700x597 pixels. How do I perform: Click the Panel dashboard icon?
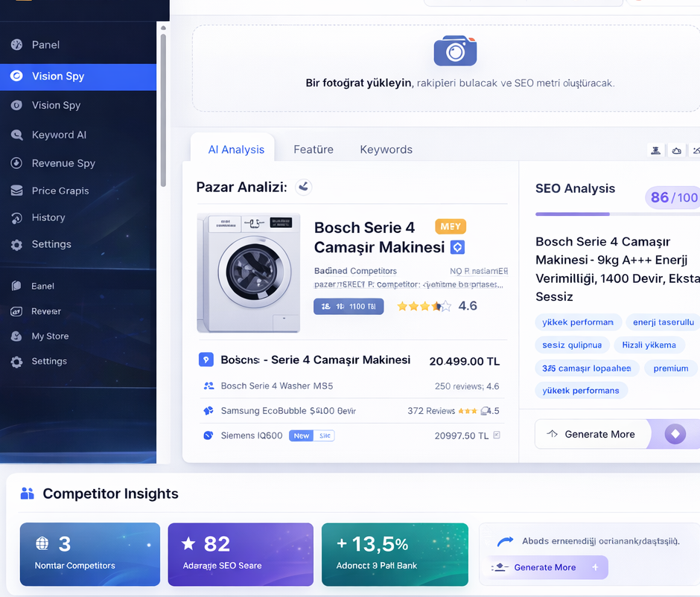pyautogui.click(x=16, y=45)
